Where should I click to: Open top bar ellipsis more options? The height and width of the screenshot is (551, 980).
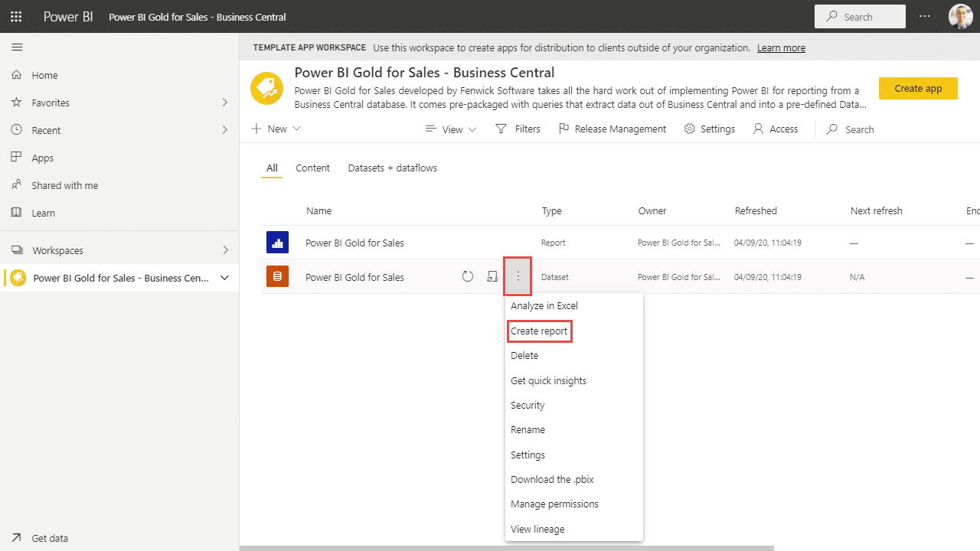click(x=925, y=16)
